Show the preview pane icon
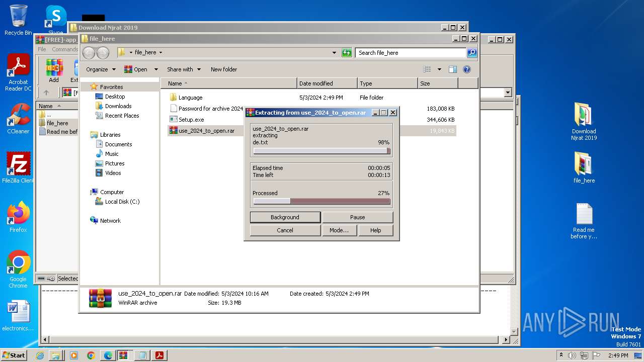 (x=453, y=69)
